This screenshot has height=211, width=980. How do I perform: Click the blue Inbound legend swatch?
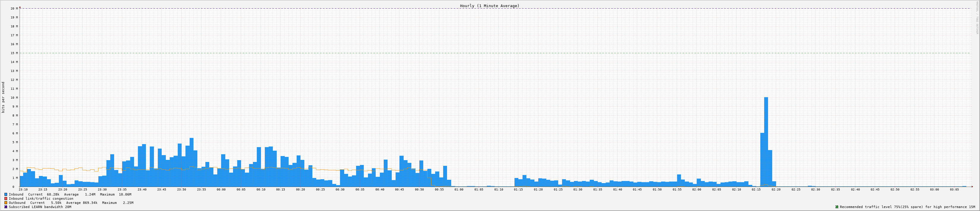(6, 194)
